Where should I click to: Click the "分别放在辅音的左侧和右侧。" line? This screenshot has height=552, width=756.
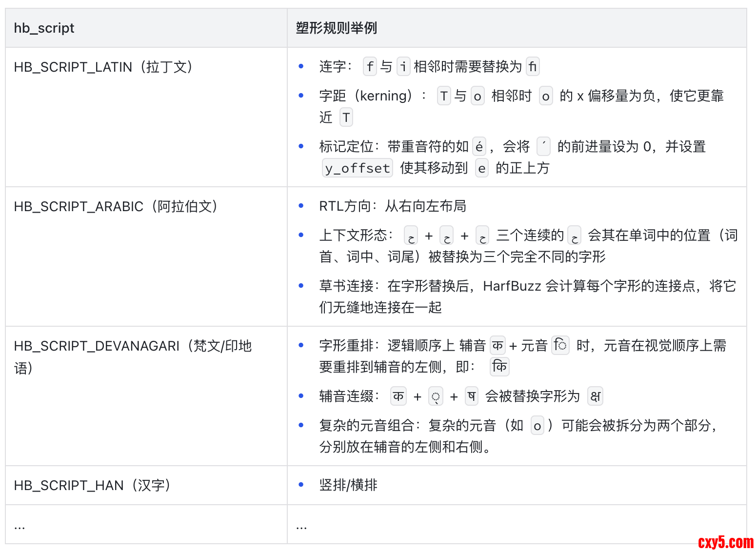coord(405,447)
